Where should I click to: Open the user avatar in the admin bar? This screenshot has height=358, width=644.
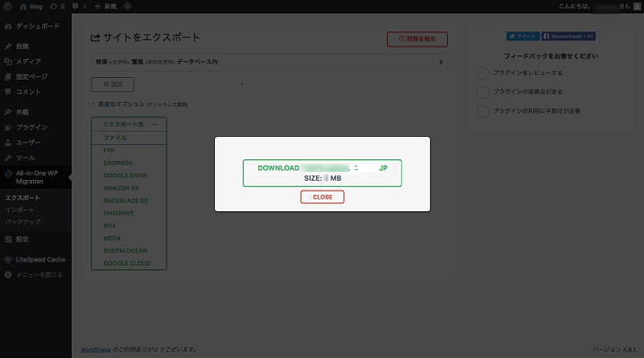tap(637, 6)
